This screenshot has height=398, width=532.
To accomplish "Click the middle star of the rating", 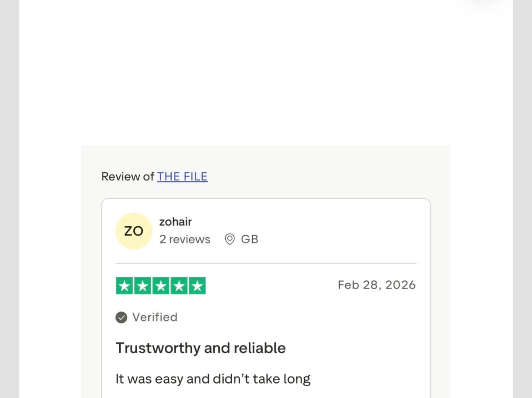I will tap(161, 286).
